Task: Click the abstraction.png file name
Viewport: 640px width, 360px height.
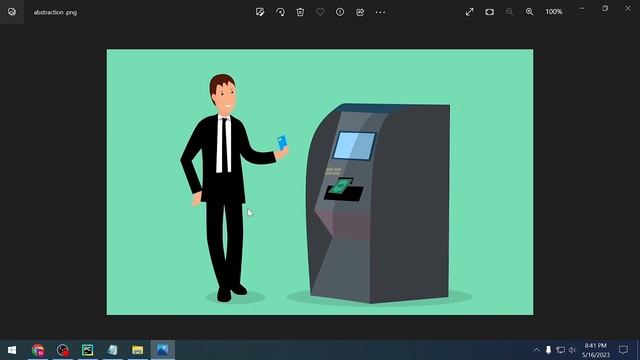Action: pyautogui.click(x=55, y=12)
